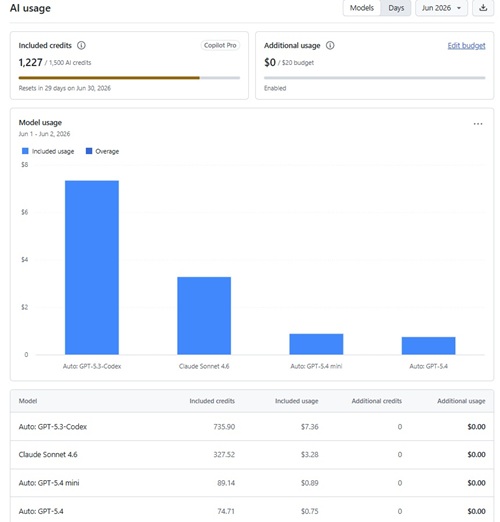Open the Jun 2026 month dropdown

(441, 8)
